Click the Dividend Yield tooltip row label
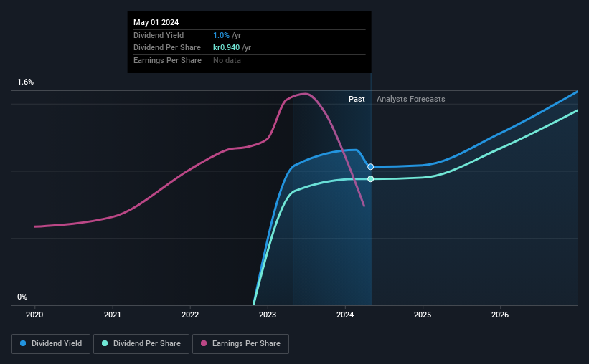 point(159,35)
